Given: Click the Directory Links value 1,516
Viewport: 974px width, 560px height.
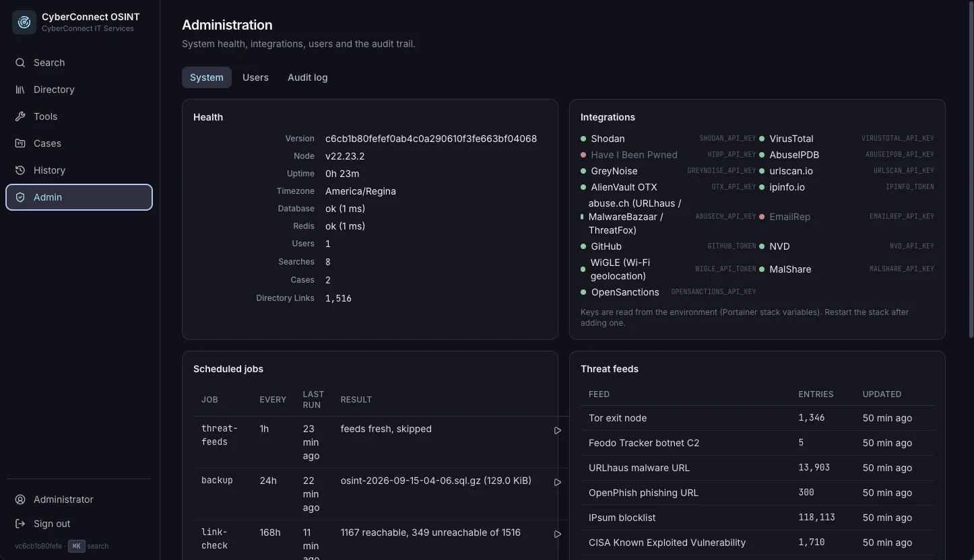Looking at the screenshot, I should 338,298.
